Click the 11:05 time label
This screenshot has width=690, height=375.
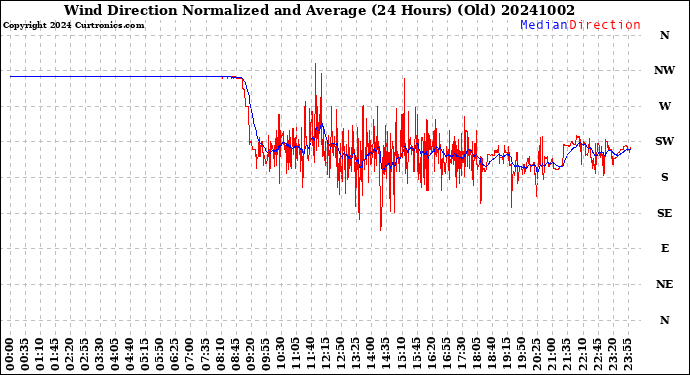coord(296,354)
